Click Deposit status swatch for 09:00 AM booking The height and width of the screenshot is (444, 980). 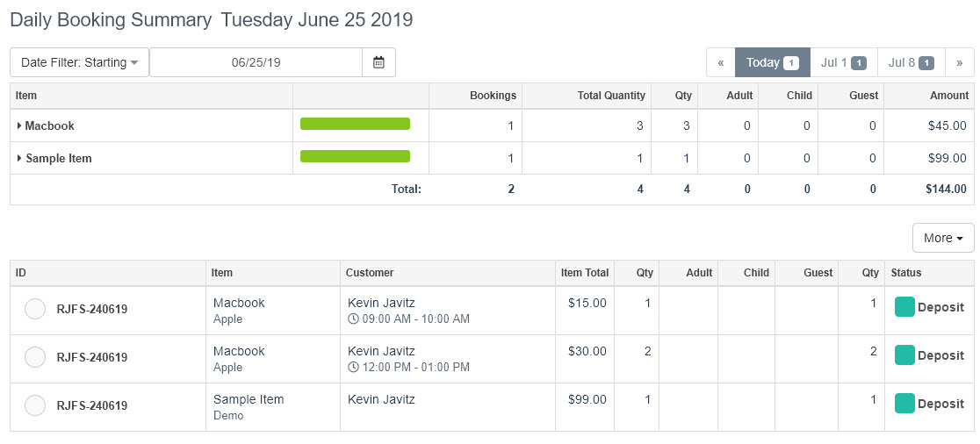(x=905, y=307)
